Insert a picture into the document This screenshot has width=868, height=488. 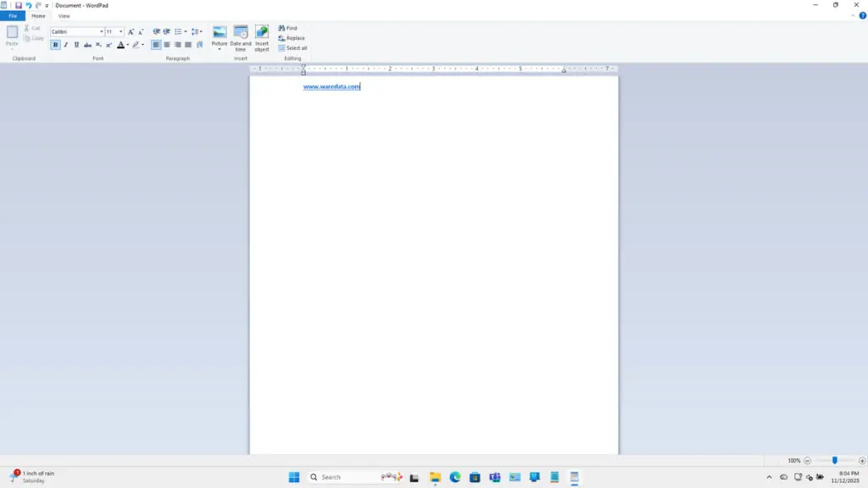click(218, 34)
